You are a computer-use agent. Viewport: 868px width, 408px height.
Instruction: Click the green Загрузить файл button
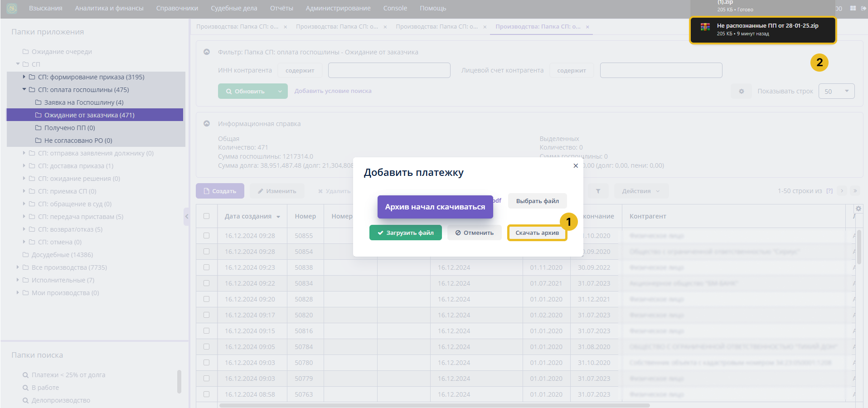click(405, 233)
